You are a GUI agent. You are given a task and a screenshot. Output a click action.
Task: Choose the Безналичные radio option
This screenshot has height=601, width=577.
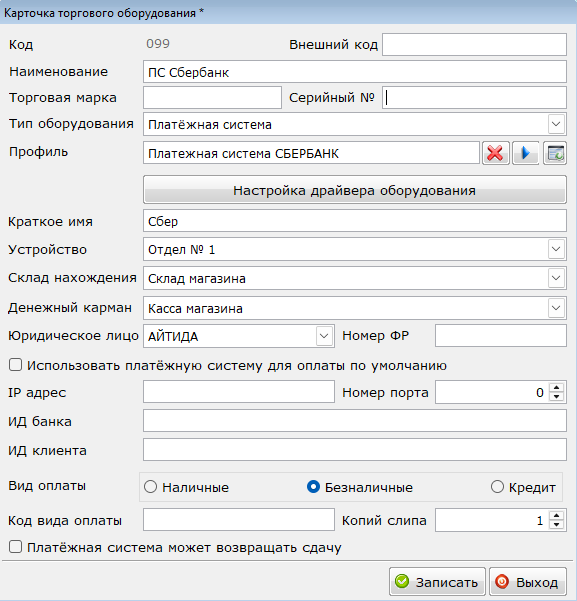click(313, 487)
